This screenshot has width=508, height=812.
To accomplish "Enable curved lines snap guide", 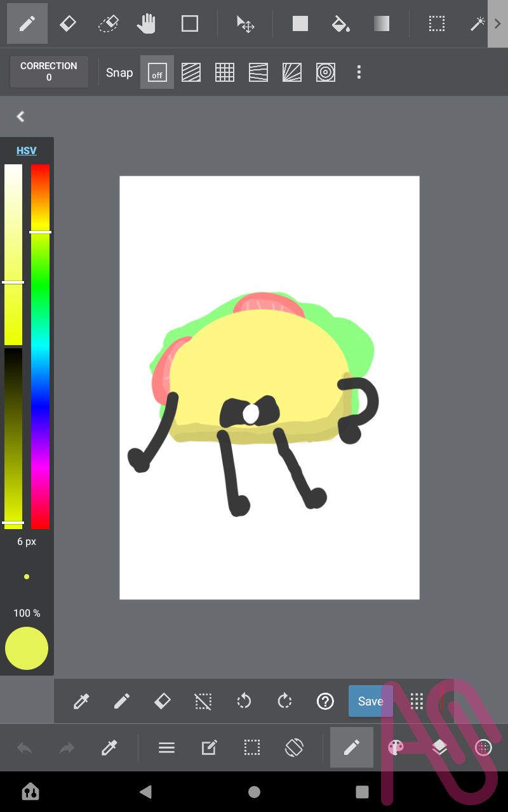I will pyautogui.click(x=258, y=72).
